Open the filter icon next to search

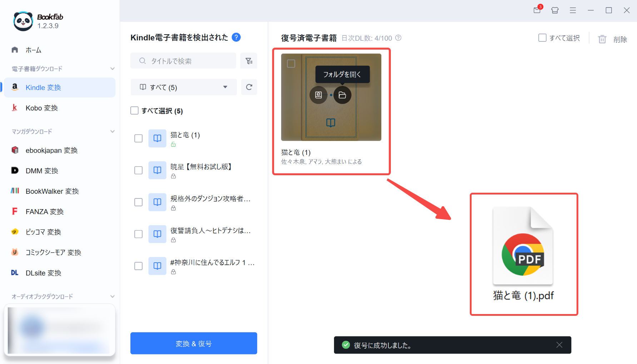point(249,61)
